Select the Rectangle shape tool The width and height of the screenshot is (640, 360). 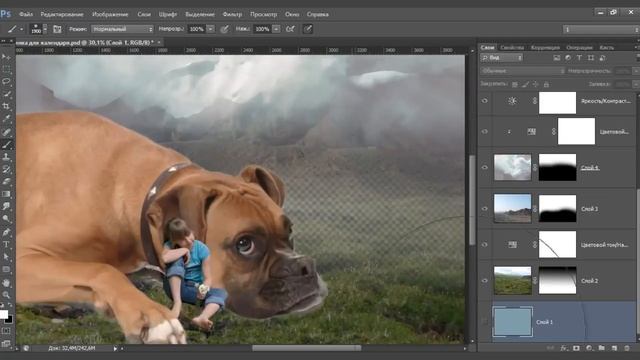(x=6, y=269)
